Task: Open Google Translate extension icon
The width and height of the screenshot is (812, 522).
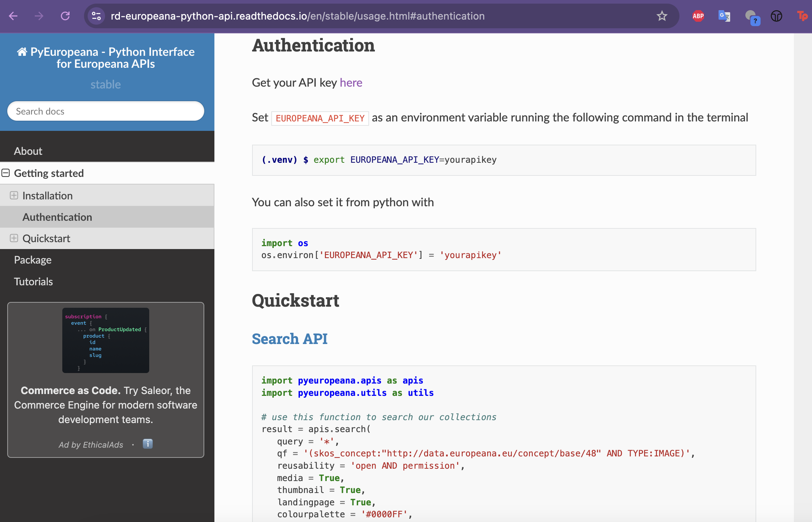Action: click(724, 16)
